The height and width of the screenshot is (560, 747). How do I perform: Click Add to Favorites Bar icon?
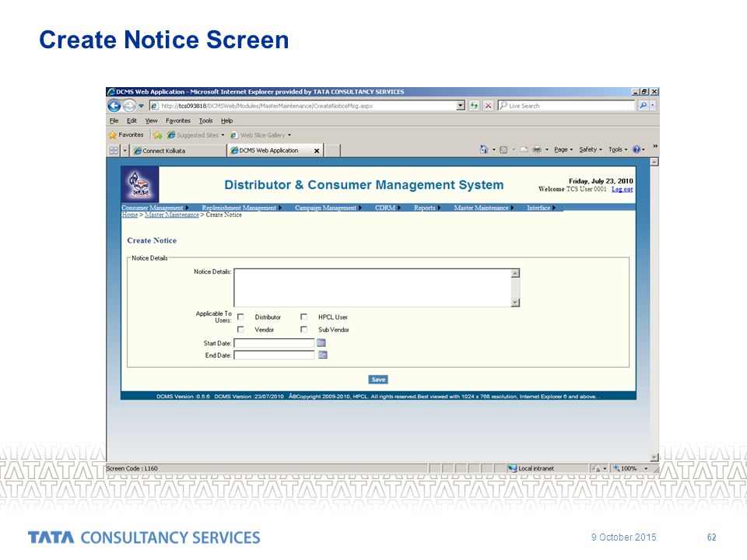click(158, 135)
